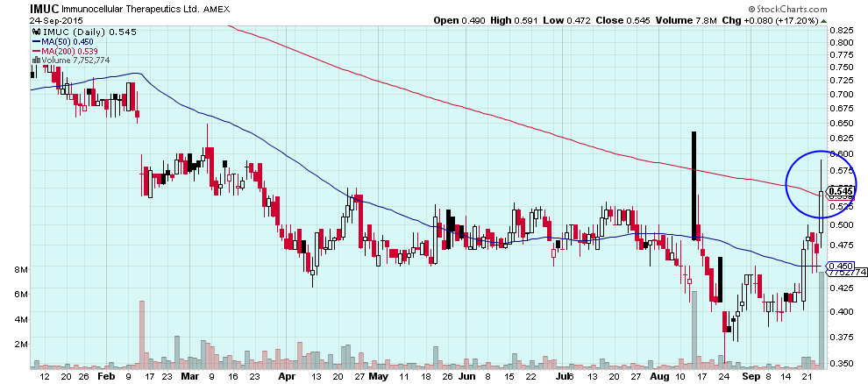Select the blue MA(50) line swatch in legend
The image size is (868, 384).
(x=36, y=41)
